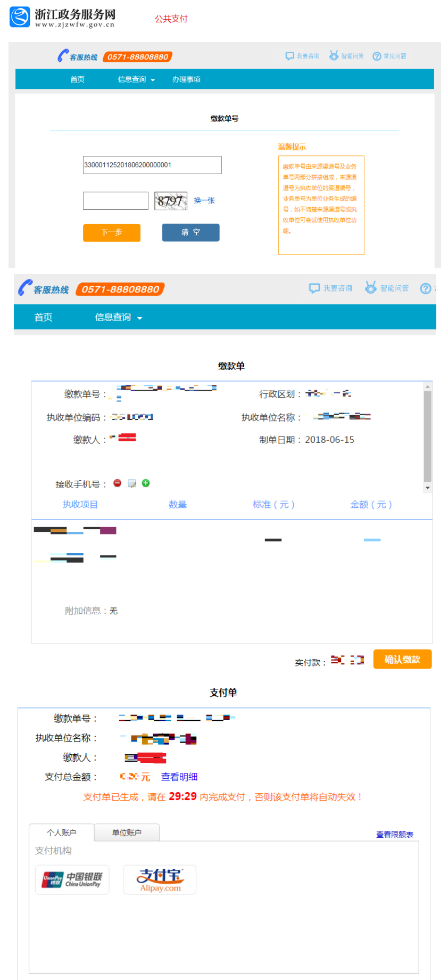Screen dimensions: 448x980
Task: Click the date 2018-06-15
Action: tap(329, 440)
